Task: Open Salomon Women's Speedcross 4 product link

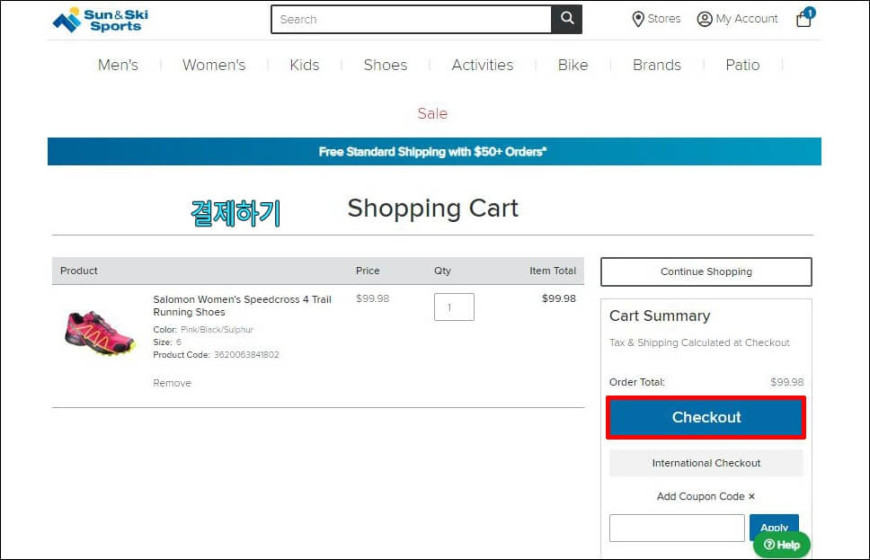Action: (242, 306)
